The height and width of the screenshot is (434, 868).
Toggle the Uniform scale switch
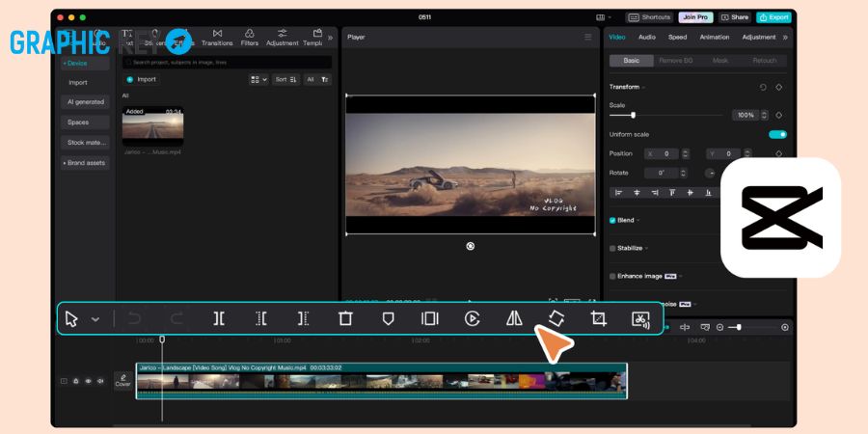tap(777, 134)
